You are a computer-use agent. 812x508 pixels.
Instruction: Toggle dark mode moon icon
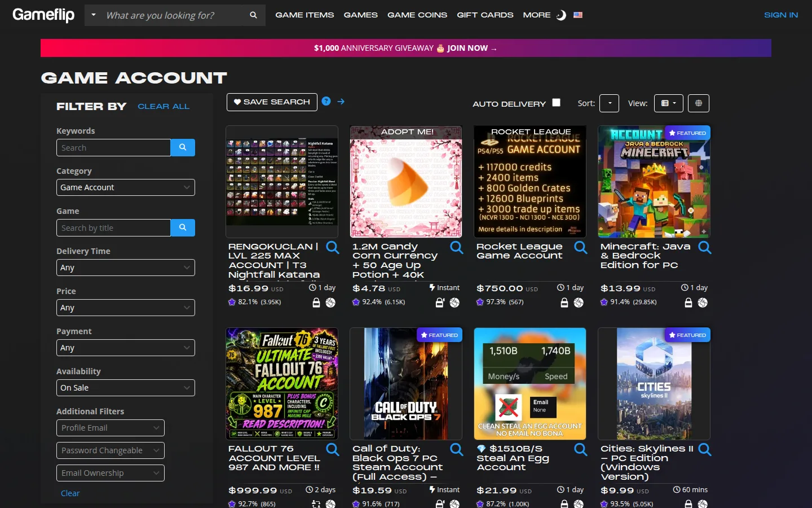coord(561,15)
